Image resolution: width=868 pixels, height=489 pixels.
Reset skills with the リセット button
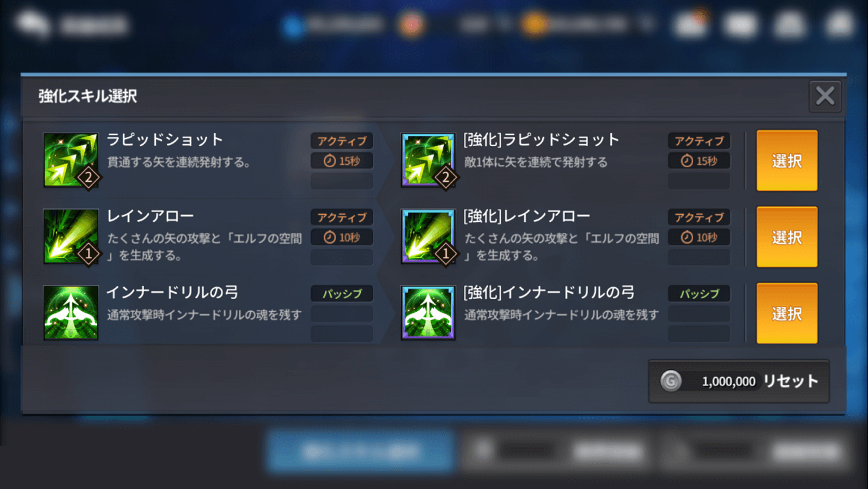tap(739, 381)
